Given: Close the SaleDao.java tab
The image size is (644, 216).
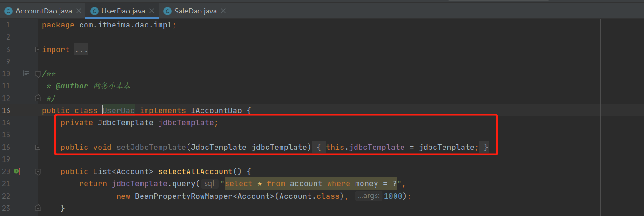Looking at the screenshot, I should (222, 11).
